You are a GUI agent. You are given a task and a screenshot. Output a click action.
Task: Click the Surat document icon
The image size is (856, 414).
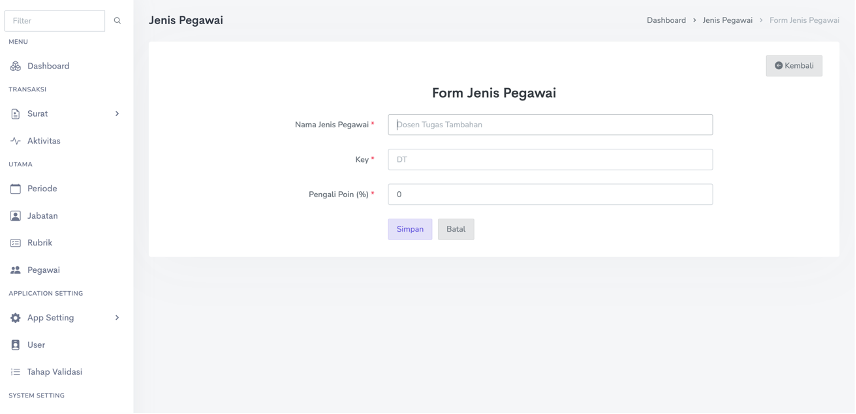point(15,114)
